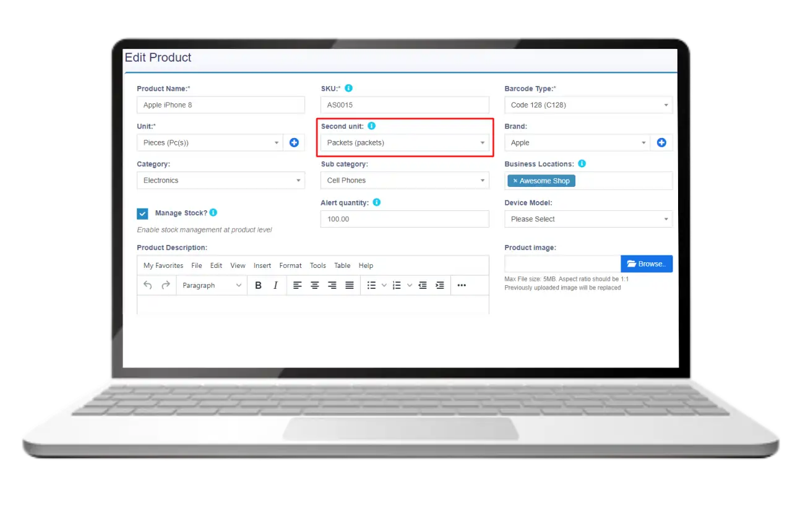Expand the Barcode Type dropdown
Screen dimensions: 808x532
point(588,105)
